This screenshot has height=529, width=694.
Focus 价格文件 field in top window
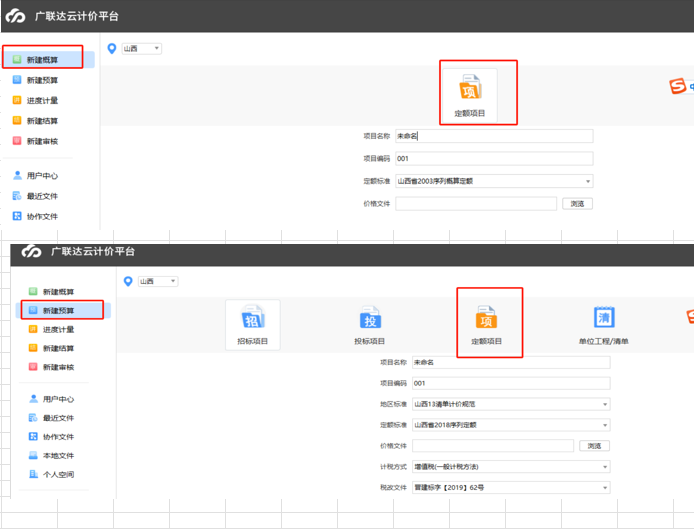476,204
